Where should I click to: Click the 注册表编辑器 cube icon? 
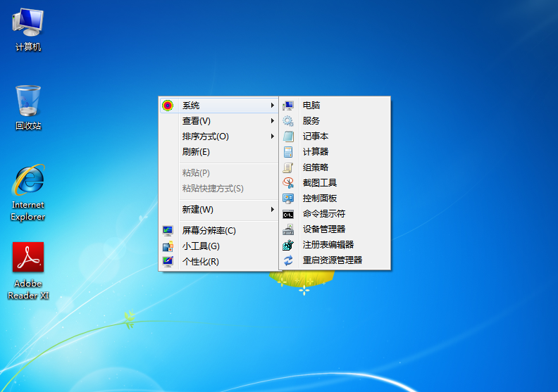click(288, 244)
